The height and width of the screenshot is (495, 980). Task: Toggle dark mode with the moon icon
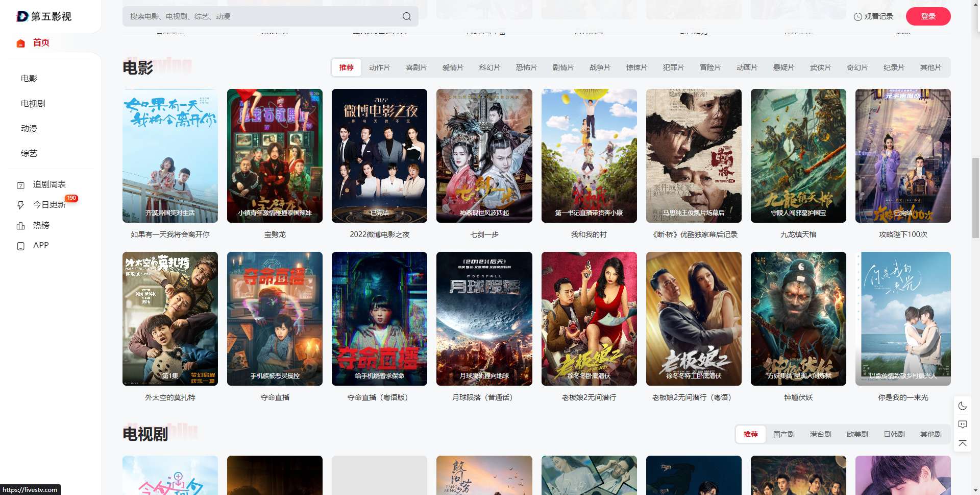pyautogui.click(x=962, y=406)
